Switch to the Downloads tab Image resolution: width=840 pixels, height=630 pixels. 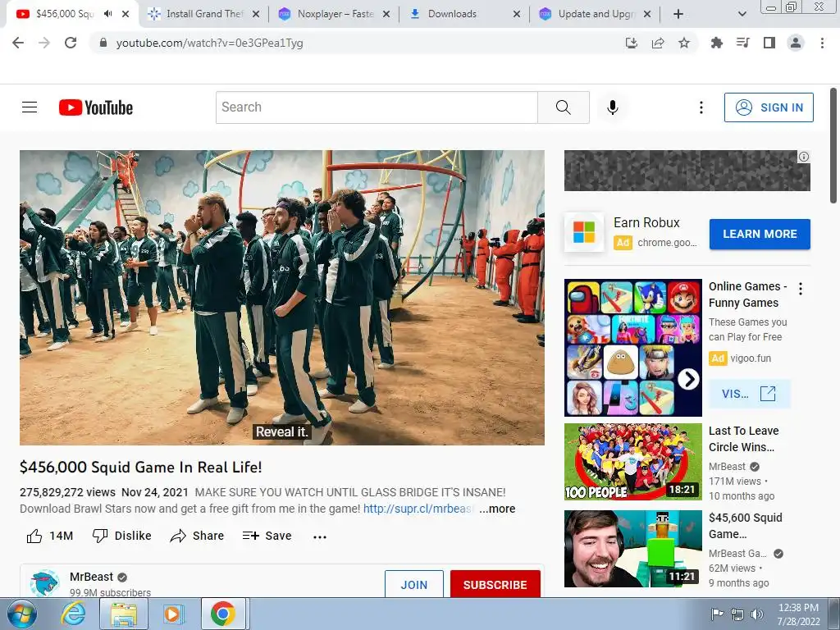(465, 14)
